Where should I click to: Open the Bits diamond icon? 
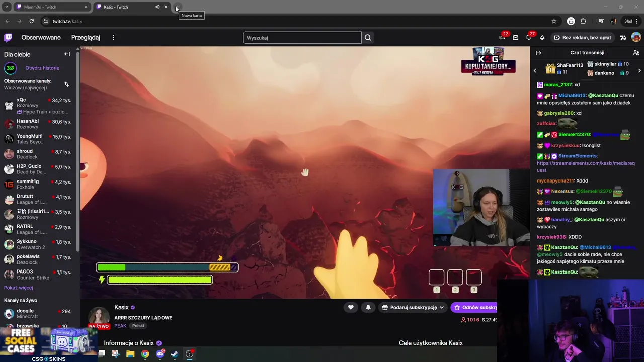[542, 38]
